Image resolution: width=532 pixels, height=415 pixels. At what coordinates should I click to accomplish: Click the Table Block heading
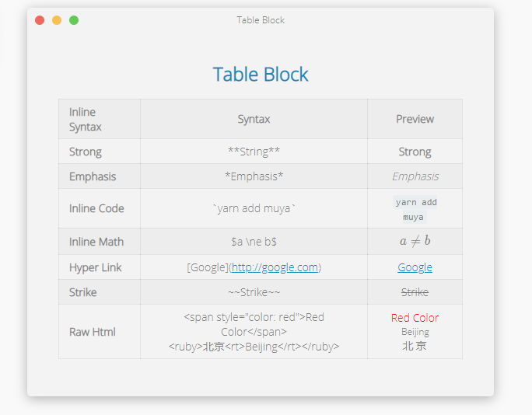tap(261, 75)
